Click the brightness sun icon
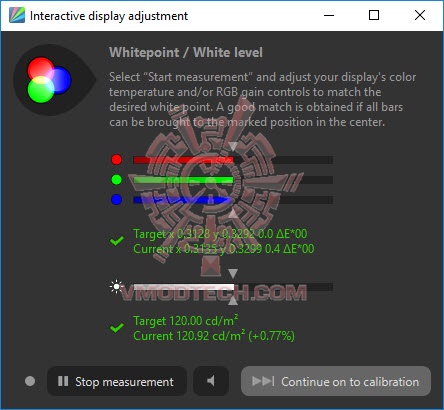The width and height of the screenshot is (444, 410). [116, 287]
